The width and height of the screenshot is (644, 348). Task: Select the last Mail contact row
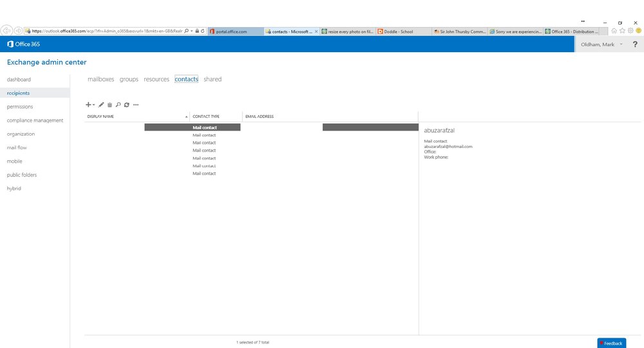(251, 174)
